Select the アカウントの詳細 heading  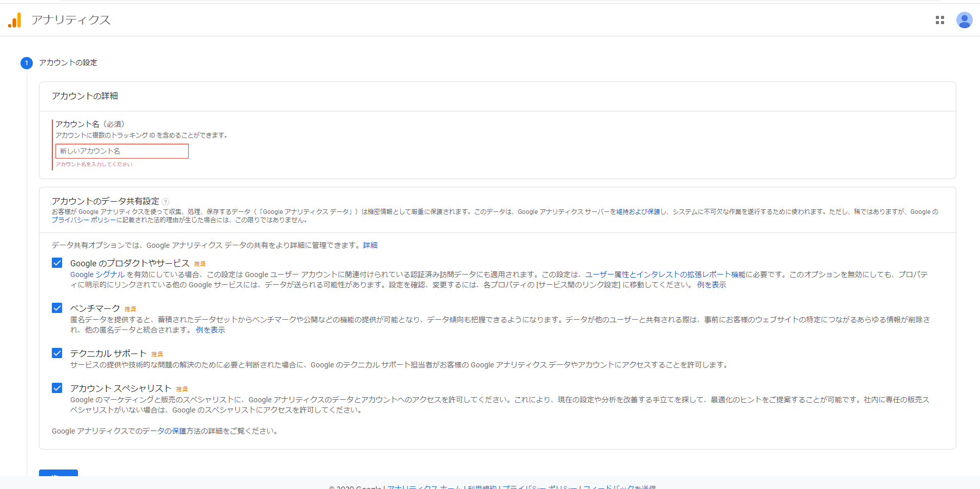click(85, 96)
